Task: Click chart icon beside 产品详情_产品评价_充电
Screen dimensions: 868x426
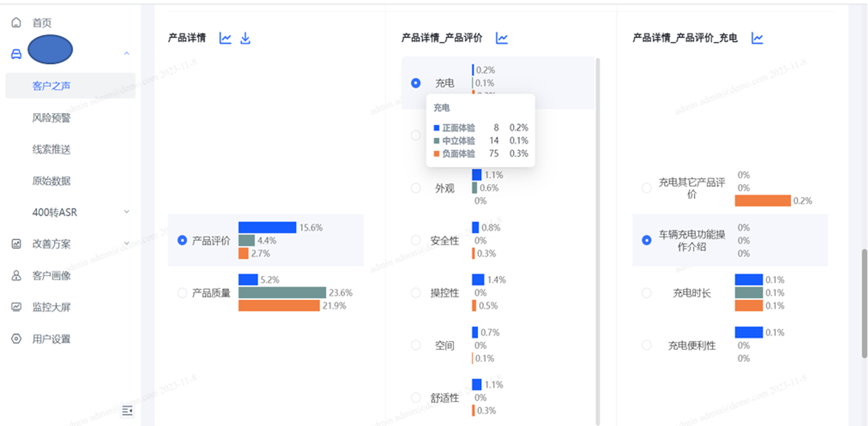Action: click(x=757, y=38)
